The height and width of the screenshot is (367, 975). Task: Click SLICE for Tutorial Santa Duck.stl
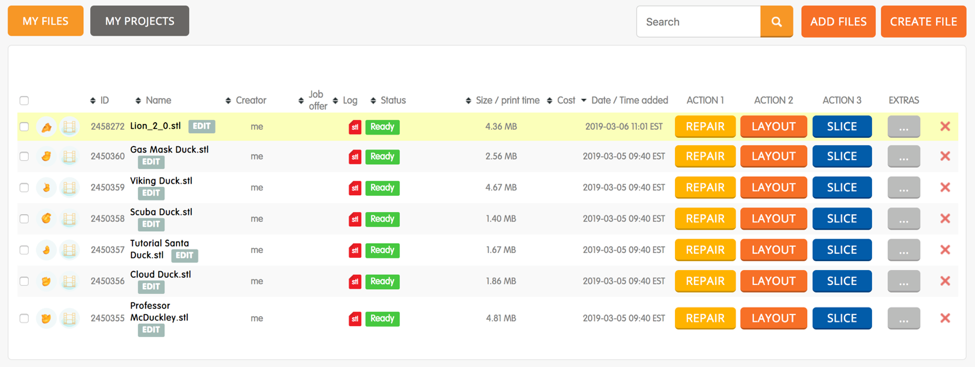click(x=842, y=250)
